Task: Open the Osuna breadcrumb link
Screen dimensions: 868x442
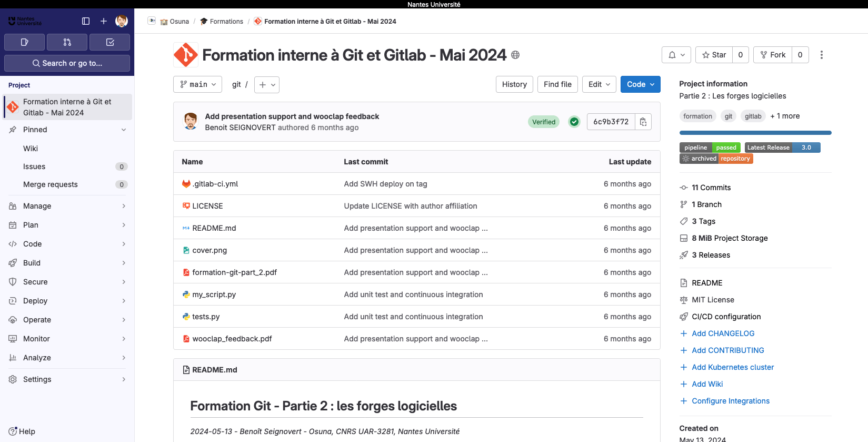Action: pos(175,22)
